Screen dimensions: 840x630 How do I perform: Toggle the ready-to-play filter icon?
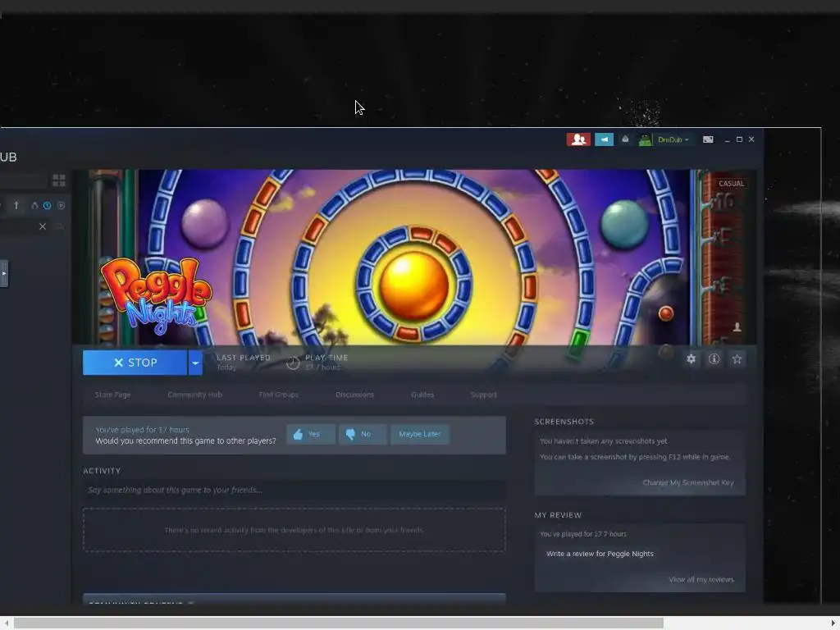[x=61, y=206]
